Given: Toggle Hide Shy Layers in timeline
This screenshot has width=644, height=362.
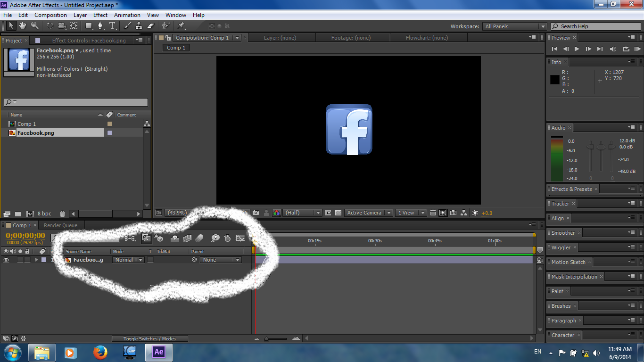Looking at the screenshot, I should pyautogui.click(x=175, y=239).
